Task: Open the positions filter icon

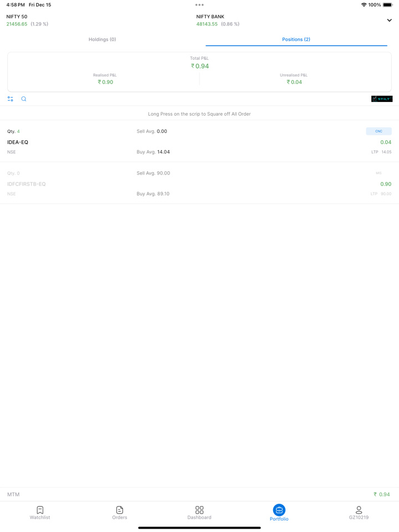Action: tap(11, 99)
